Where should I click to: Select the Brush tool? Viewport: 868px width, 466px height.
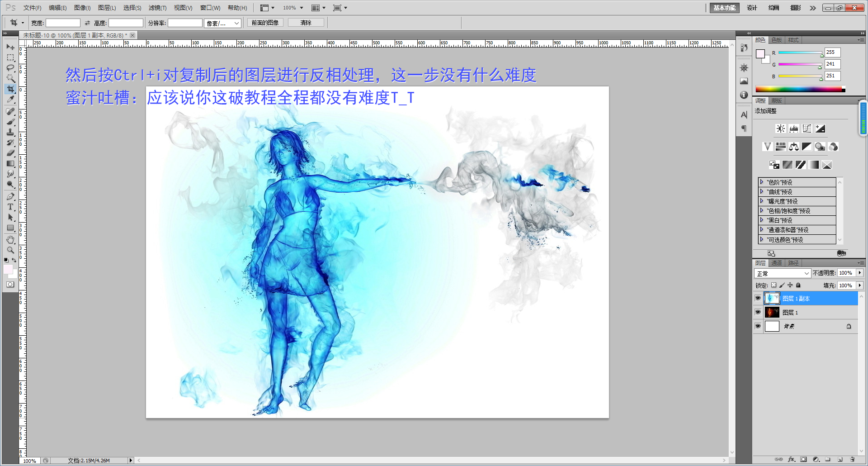(10, 122)
